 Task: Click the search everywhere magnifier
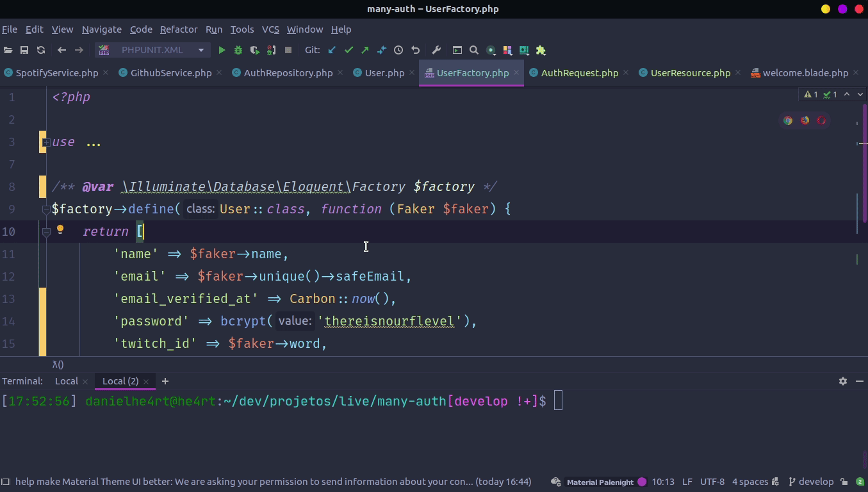click(474, 50)
